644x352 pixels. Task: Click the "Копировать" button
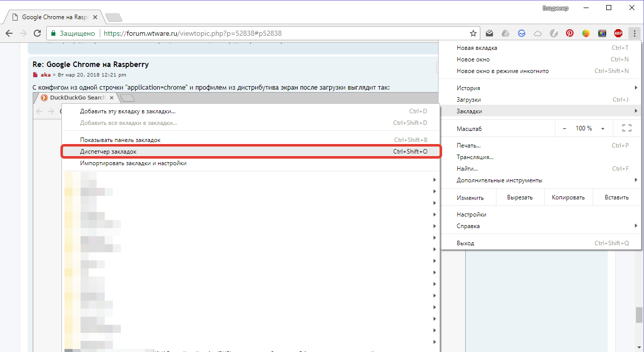point(568,197)
